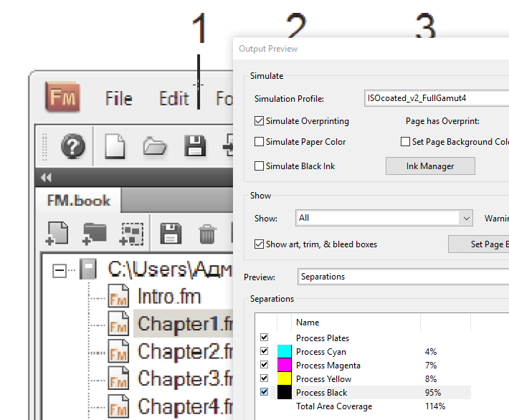Select Intro.fm in the book tree
This screenshot has width=509, height=420.
click(x=169, y=296)
